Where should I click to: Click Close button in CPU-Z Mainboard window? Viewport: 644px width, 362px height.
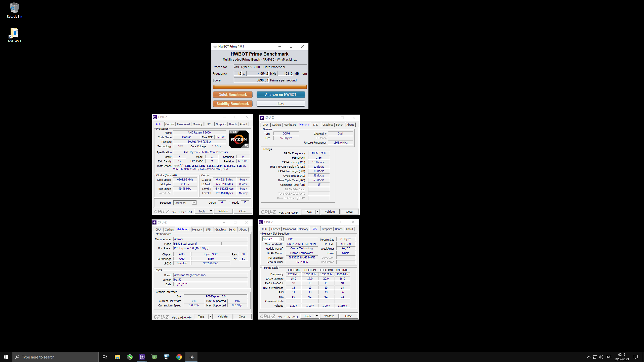(x=242, y=316)
